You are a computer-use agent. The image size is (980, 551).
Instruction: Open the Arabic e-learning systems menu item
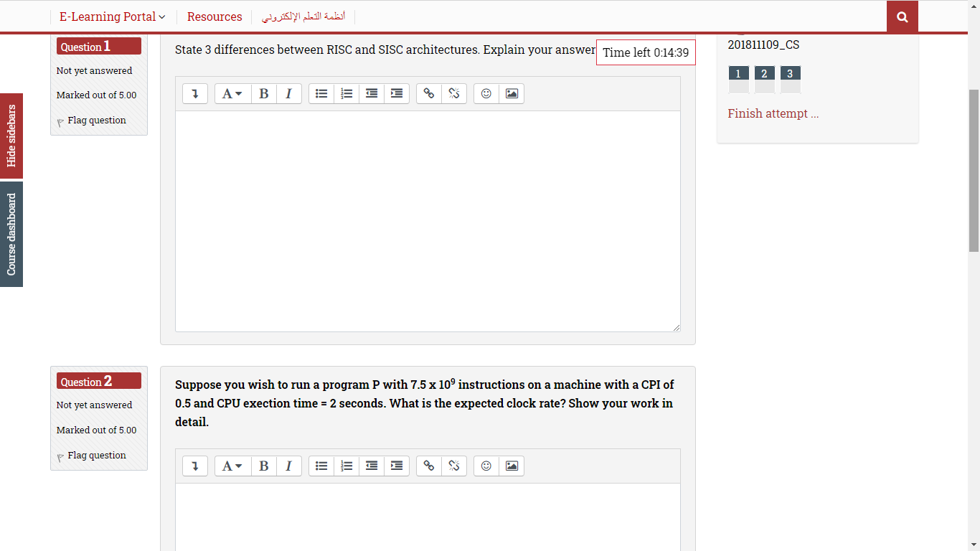303,17
